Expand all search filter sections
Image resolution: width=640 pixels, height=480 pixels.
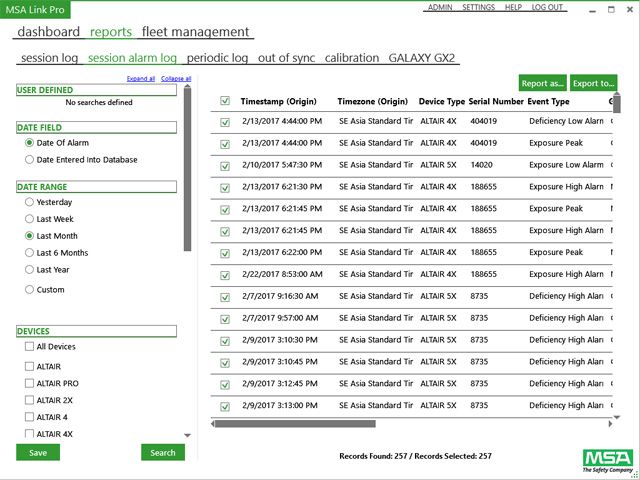(x=140, y=78)
